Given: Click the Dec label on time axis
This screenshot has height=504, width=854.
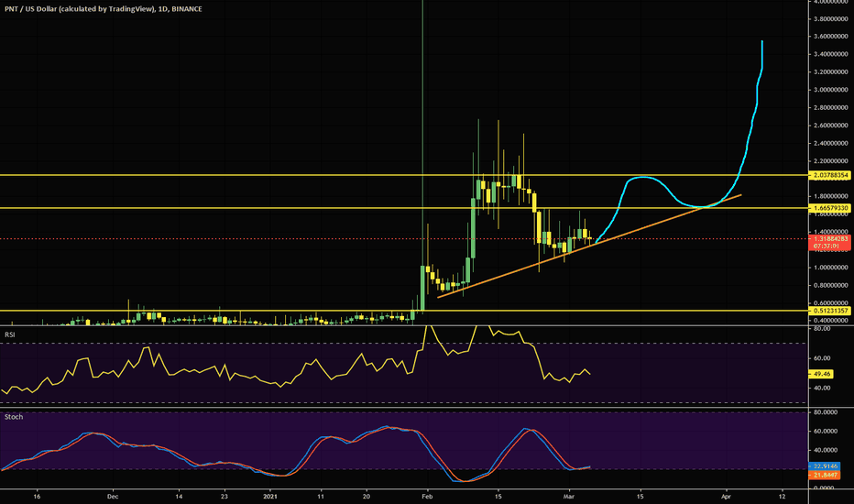Looking at the screenshot, I should 113,497.
